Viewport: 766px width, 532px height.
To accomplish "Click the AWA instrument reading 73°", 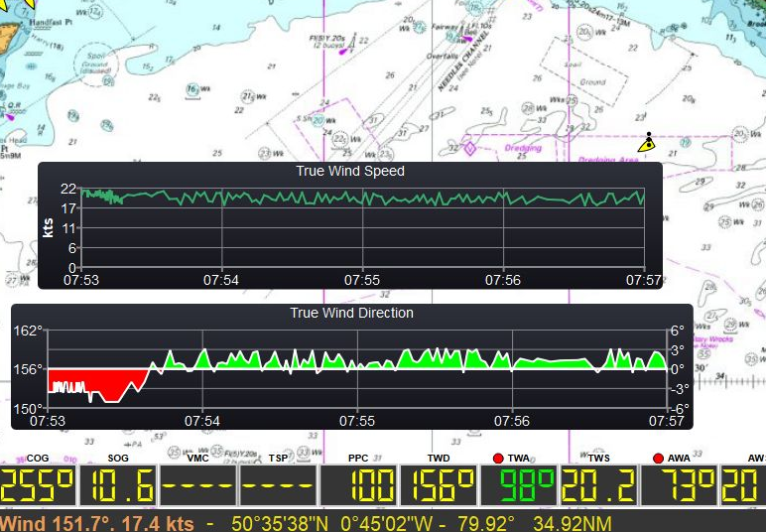I will tap(680, 486).
